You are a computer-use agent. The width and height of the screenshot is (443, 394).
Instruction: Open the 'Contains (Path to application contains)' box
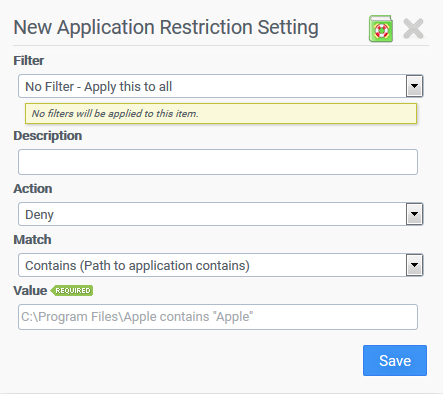[221, 265]
